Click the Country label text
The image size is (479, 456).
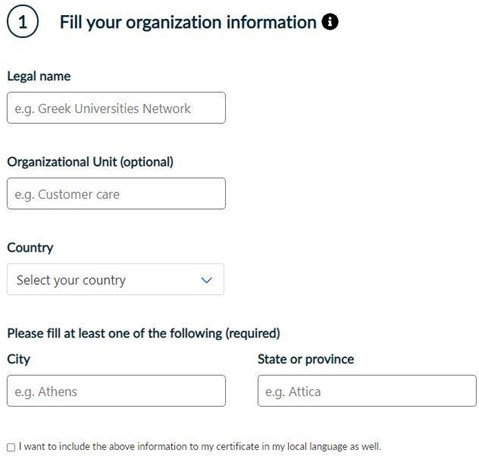(30, 248)
